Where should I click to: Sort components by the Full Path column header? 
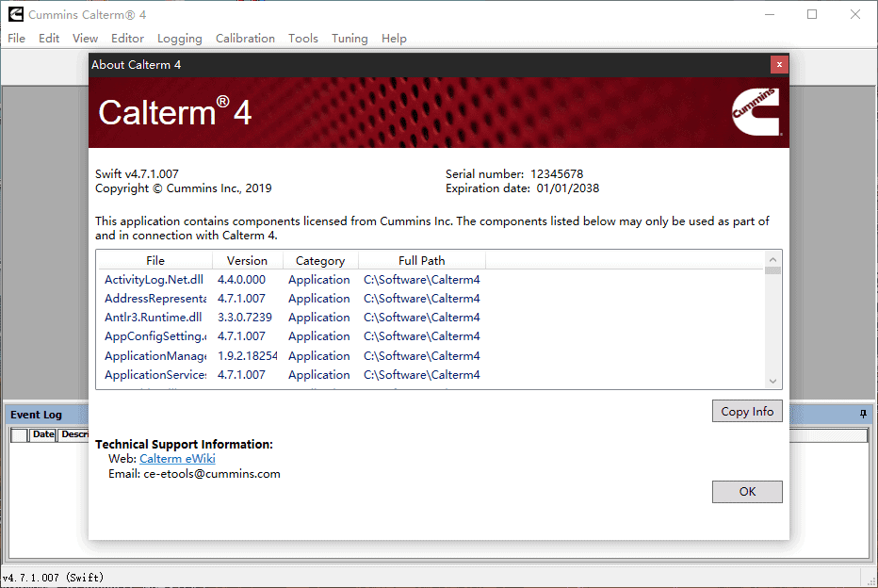pyautogui.click(x=422, y=260)
